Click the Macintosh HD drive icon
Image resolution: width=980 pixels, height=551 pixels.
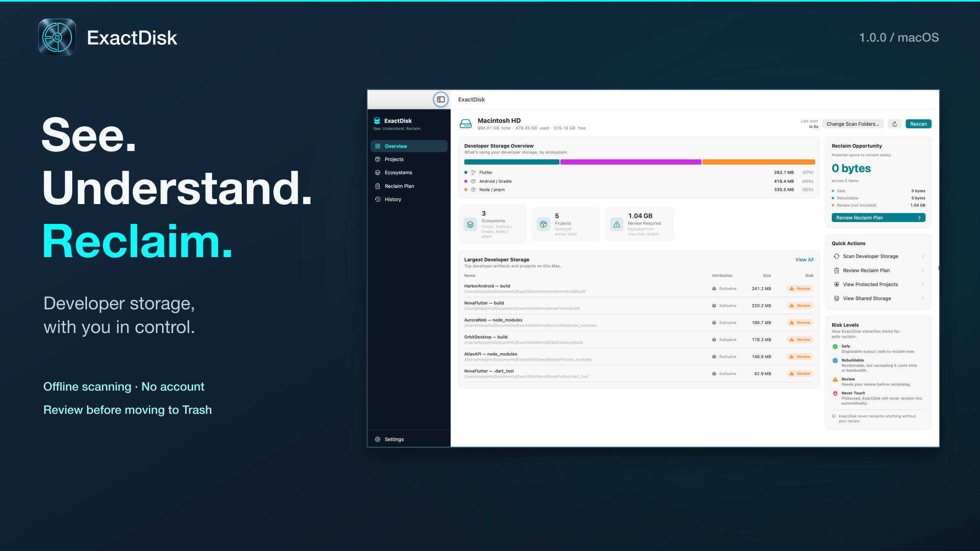click(x=465, y=124)
